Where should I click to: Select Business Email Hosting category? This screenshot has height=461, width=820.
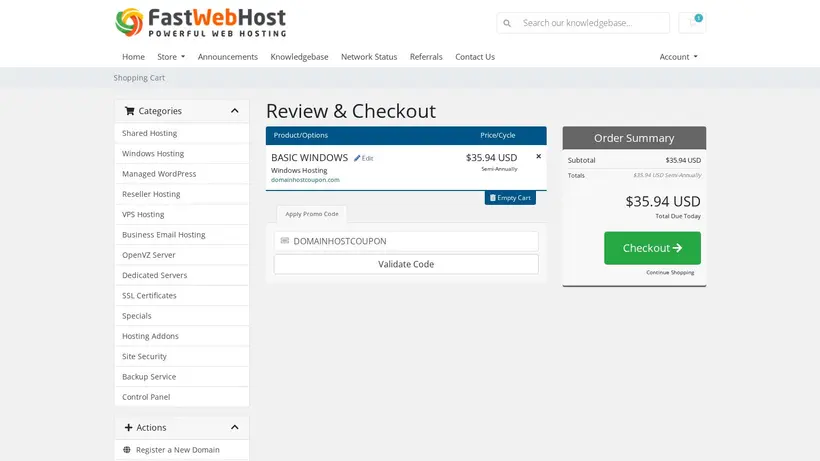181,235
